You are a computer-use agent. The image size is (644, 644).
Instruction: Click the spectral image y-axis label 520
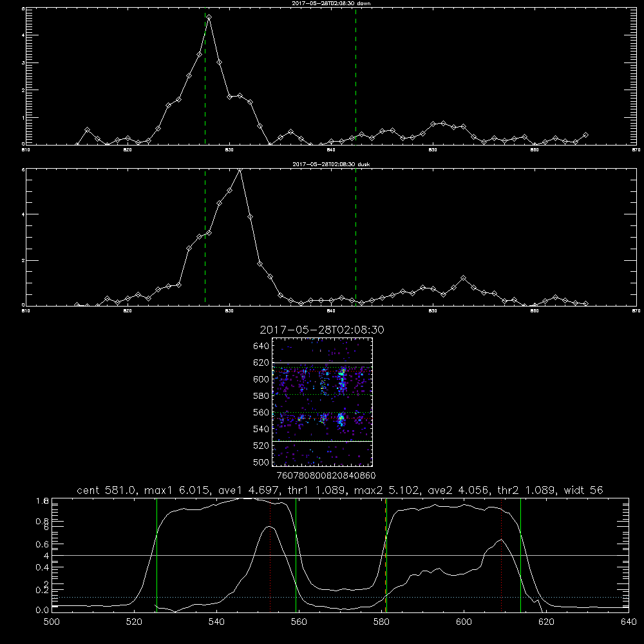point(261,446)
